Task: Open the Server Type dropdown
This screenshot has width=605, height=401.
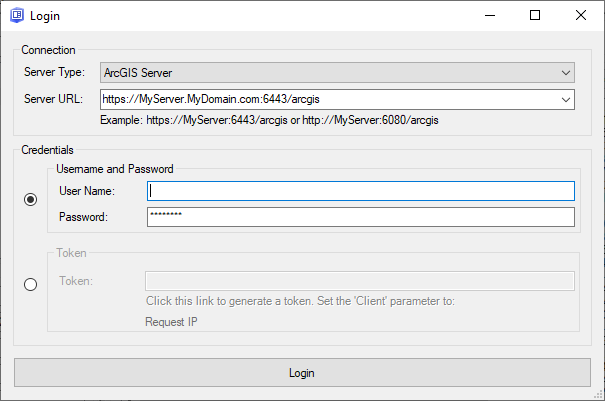Action: pos(336,73)
